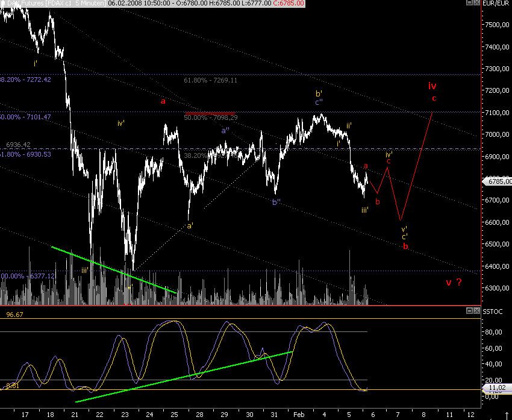Image resolution: width=512 pixels, height=420 pixels.
Task: Click the timestamp 06.02.2008 10:50:00 in header
Action: (139, 3)
